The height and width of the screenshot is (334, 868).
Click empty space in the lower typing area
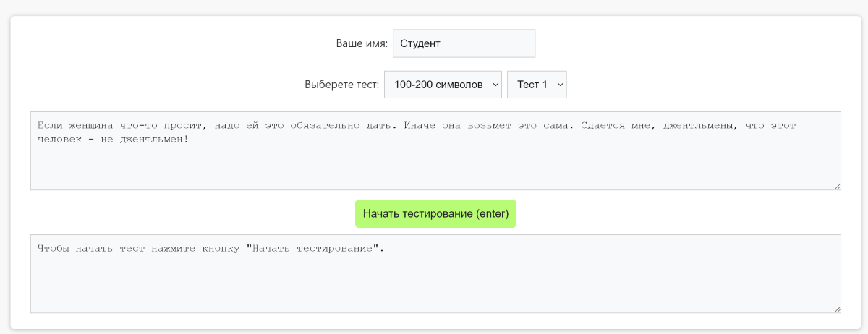tap(434, 289)
